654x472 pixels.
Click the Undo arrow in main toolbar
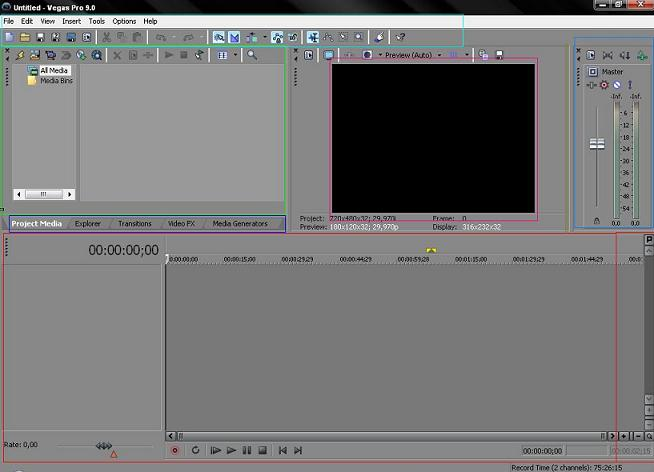161,37
